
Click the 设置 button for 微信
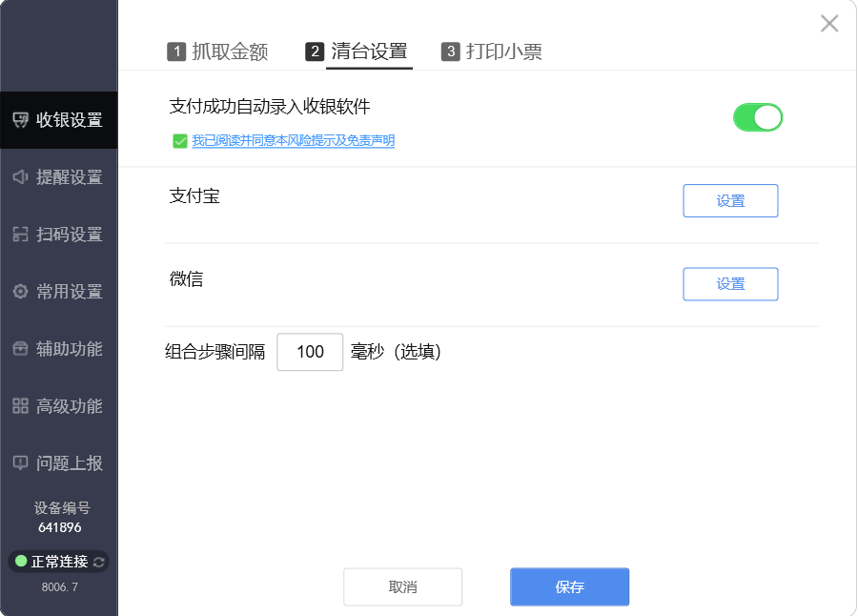click(x=730, y=284)
